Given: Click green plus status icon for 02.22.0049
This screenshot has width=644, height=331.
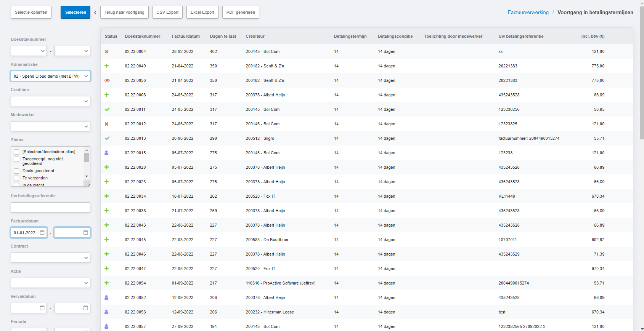Looking at the screenshot, I should coord(107,66).
